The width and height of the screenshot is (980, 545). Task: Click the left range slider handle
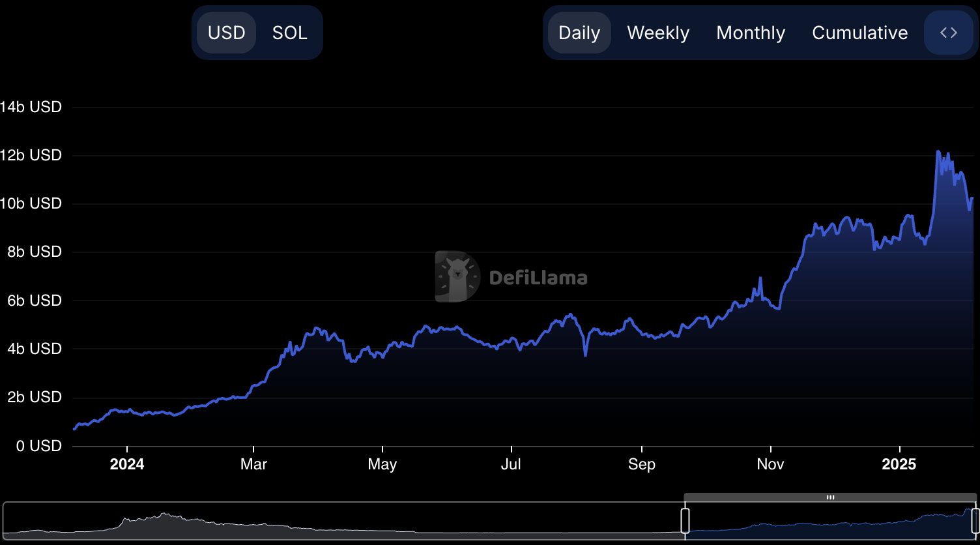click(685, 521)
